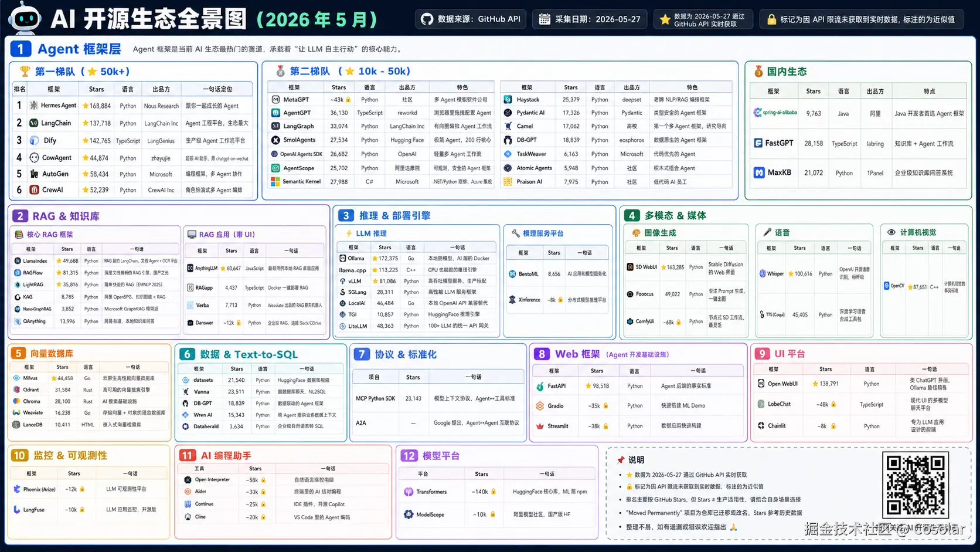980x552 pixels.
Task: Click the Haystack logo icon
Action: [x=508, y=100]
